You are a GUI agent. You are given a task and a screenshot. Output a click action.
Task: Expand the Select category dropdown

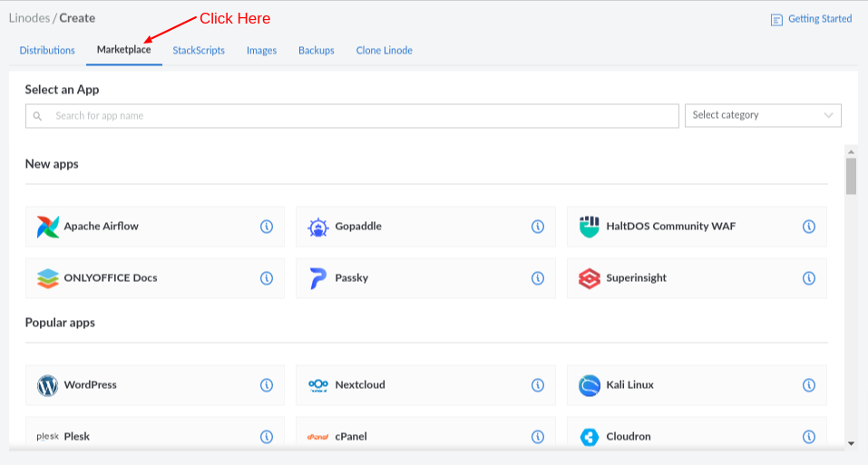(763, 115)
